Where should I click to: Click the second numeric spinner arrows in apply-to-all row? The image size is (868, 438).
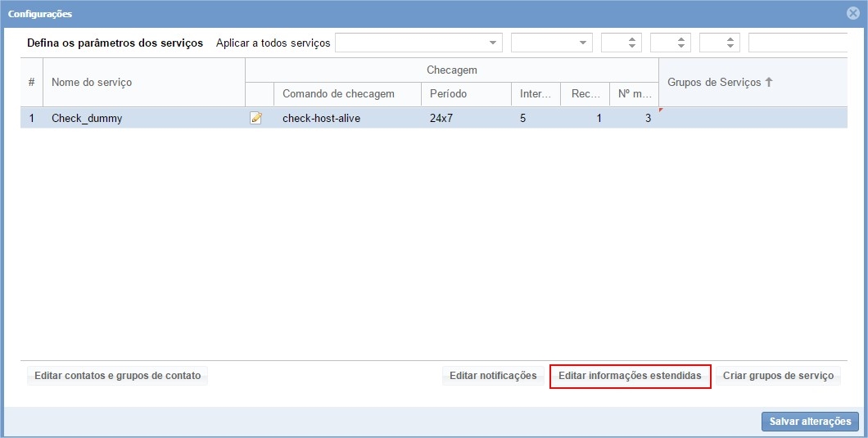point(681,43)
